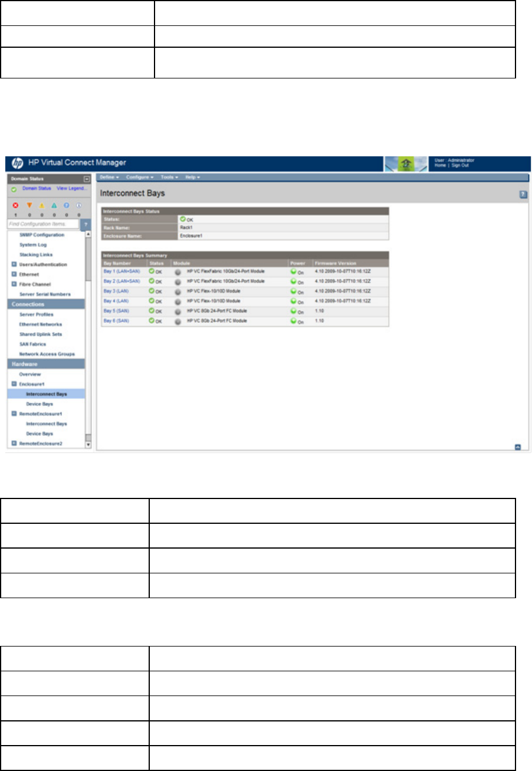Select Interconnect Bays under RemoteEnclosure1
532x771 pixels.
pyautogui.click(x=47, y=424)
